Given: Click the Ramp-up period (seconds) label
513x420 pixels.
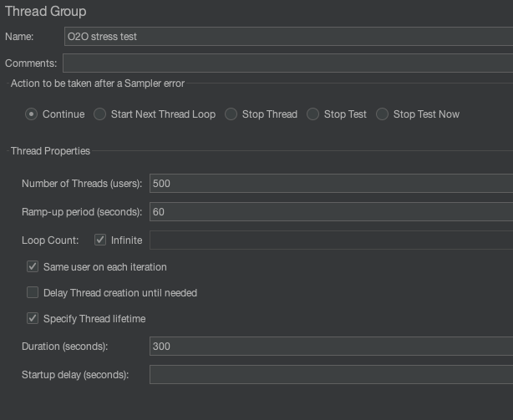Looking at the screenshot, I should (x=82, y=212).
